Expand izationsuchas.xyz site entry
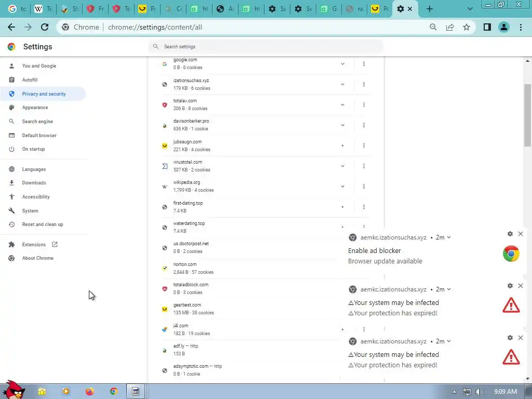The width and height of the screenshot is (532, 399). tap(342, 84)
